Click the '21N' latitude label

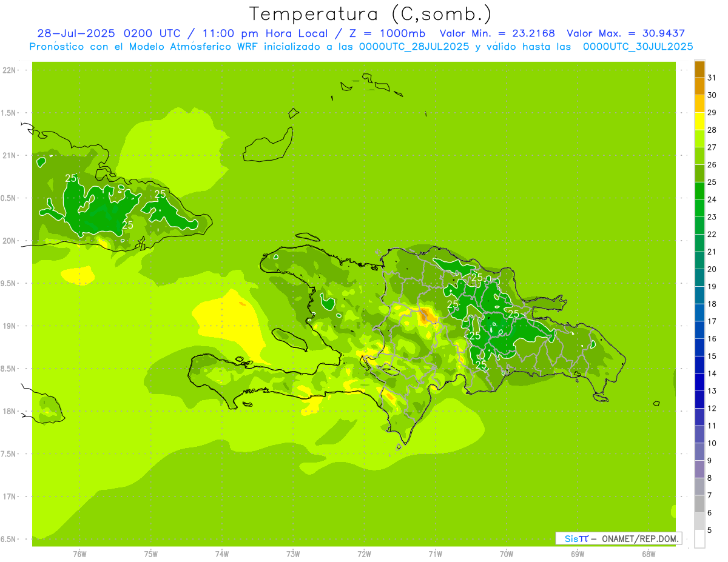[9, 155]
